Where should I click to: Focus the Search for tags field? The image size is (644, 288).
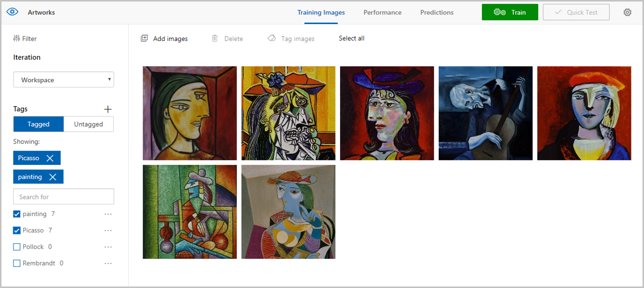(x=64, y=196)
